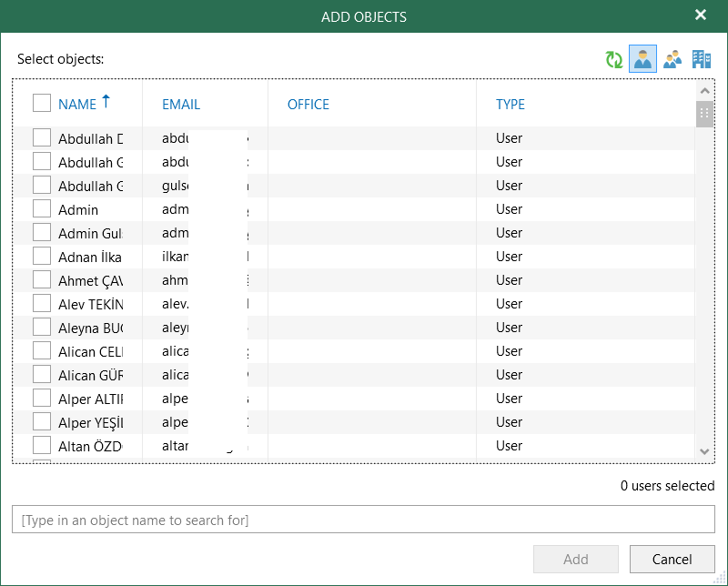Toggle the select-all checkbox in header
The height and width of the screenshot is (586, 728).
point(42,104)
